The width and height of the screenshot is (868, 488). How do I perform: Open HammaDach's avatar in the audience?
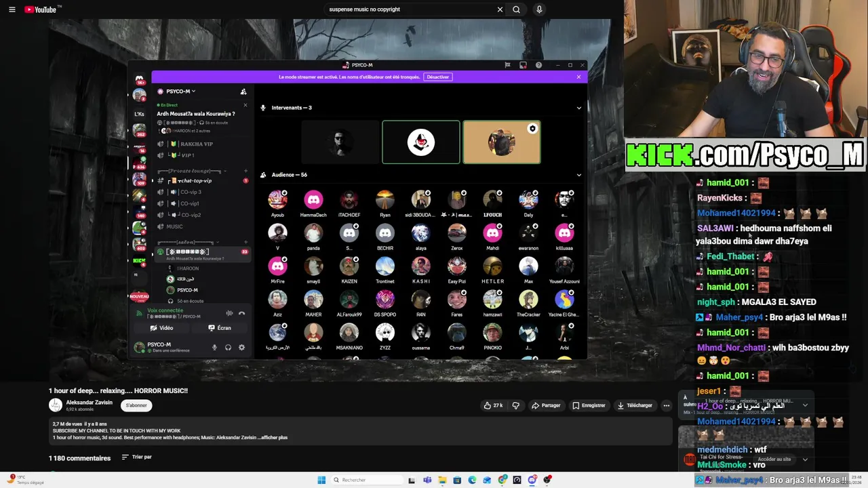313,200
